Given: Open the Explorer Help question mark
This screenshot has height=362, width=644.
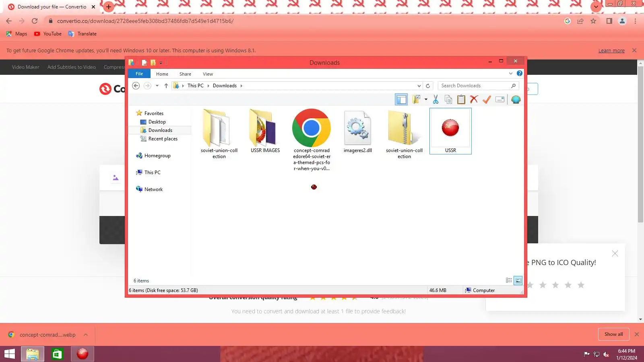Looking at the screenshot, I should 520,73.
